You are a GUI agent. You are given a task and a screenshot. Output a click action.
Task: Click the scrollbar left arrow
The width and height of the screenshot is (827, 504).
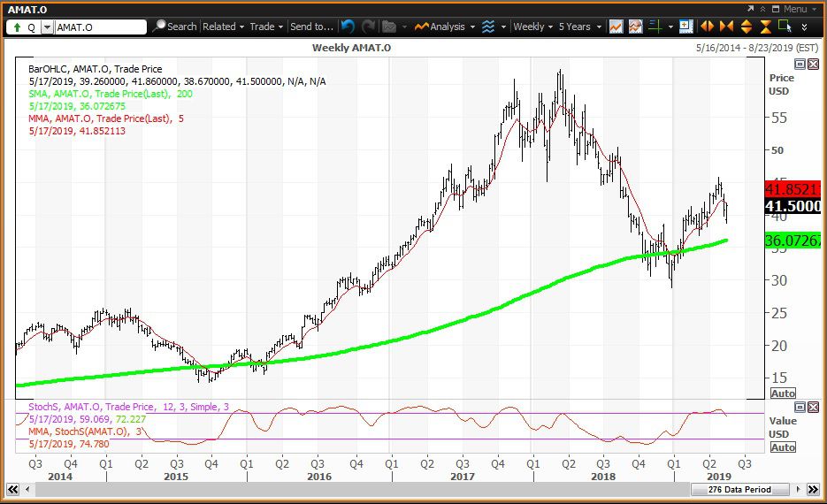[x=27, y=489]
